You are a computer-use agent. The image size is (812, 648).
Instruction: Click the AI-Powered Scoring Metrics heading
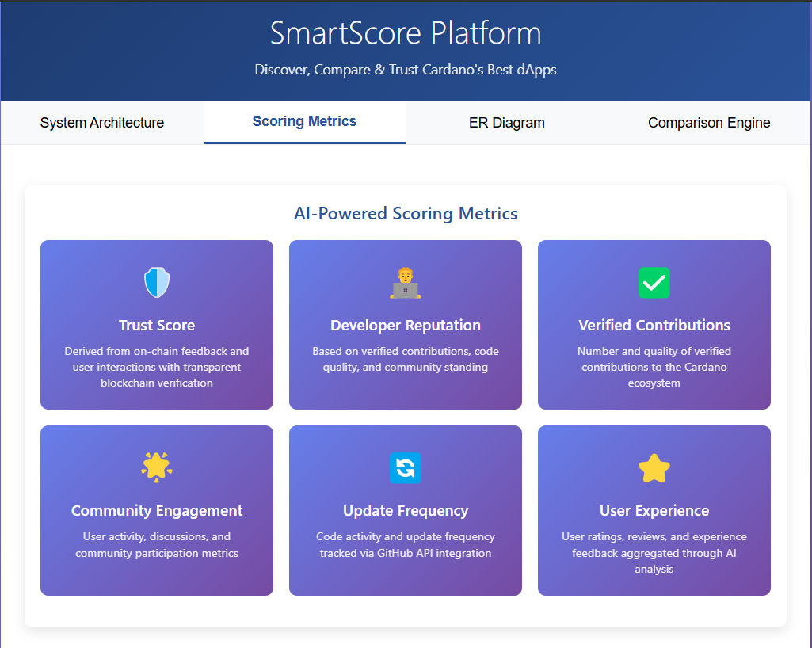point(406,213)
